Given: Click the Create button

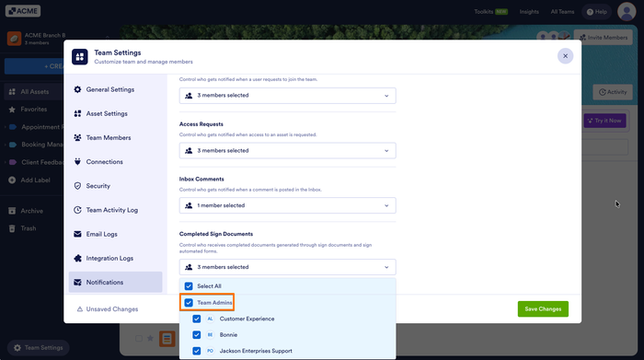Looking at the screenshot, I should [34, 66].
